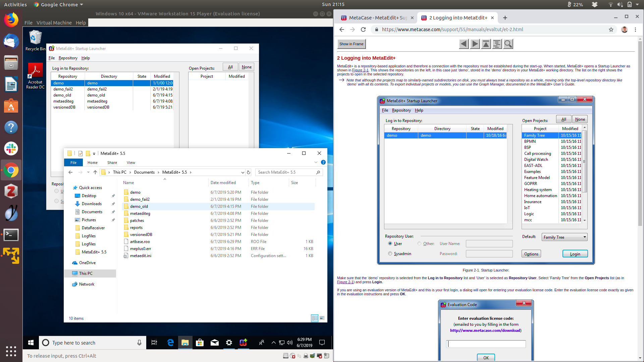Image resolution: width=644 pixels, height=362 pixels.
Task: Click the Show in Frame button
Action: click(351, 44)
